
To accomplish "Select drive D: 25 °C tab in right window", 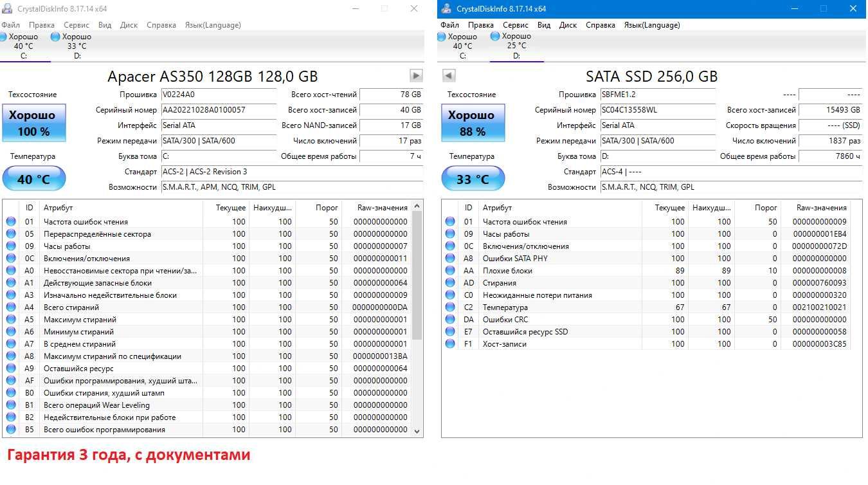I will click(x=516, y=46).
